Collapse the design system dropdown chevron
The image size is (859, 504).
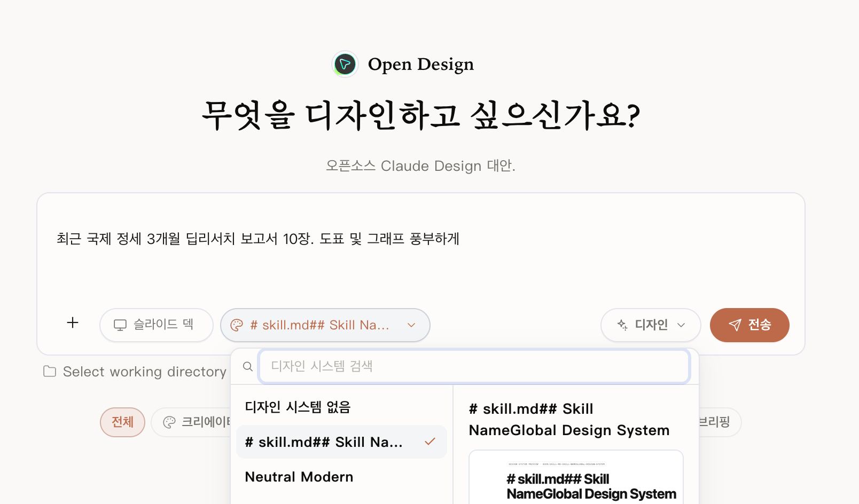click(411, 325)
